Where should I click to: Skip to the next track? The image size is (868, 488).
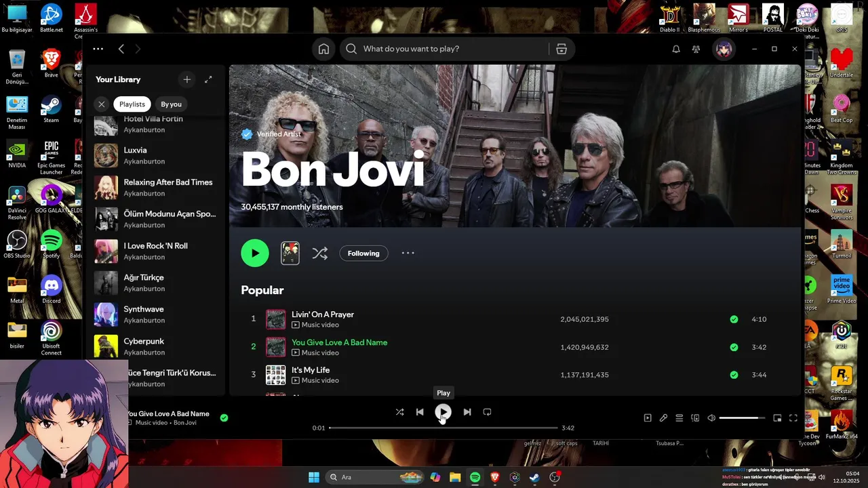click(467, 412)
